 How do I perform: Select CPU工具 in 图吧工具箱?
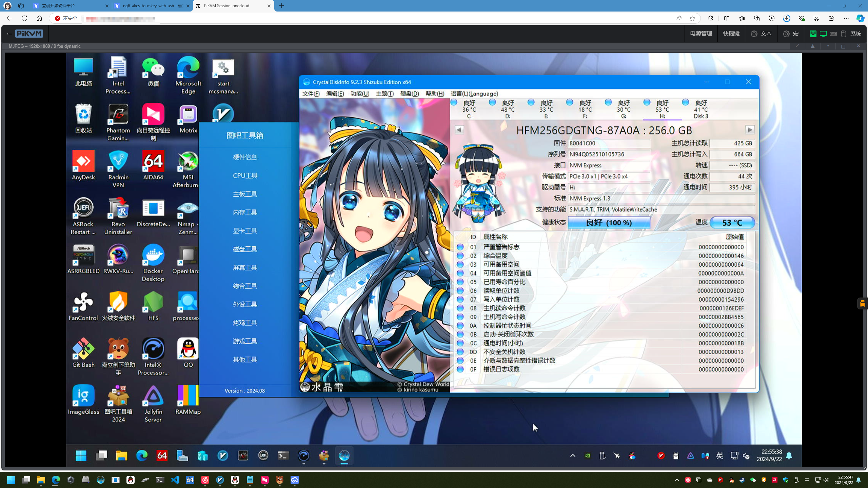(x=245, y=175)
